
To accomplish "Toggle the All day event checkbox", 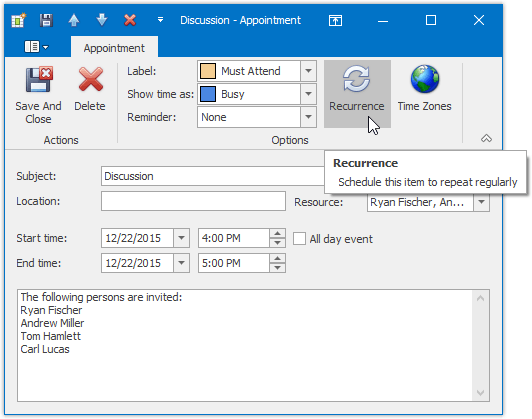I will point(299,239).
